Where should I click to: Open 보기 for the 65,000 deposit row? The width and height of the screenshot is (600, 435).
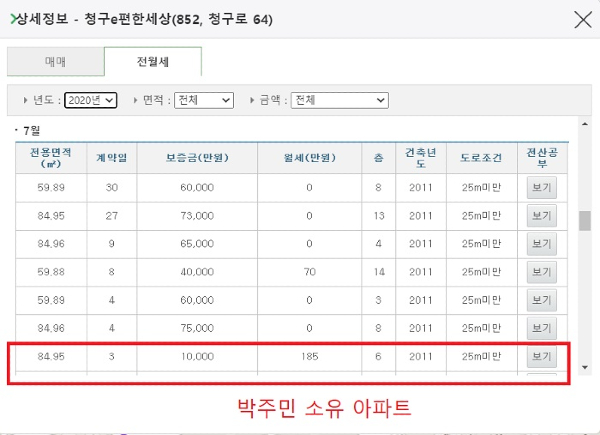tap(542, 243)
